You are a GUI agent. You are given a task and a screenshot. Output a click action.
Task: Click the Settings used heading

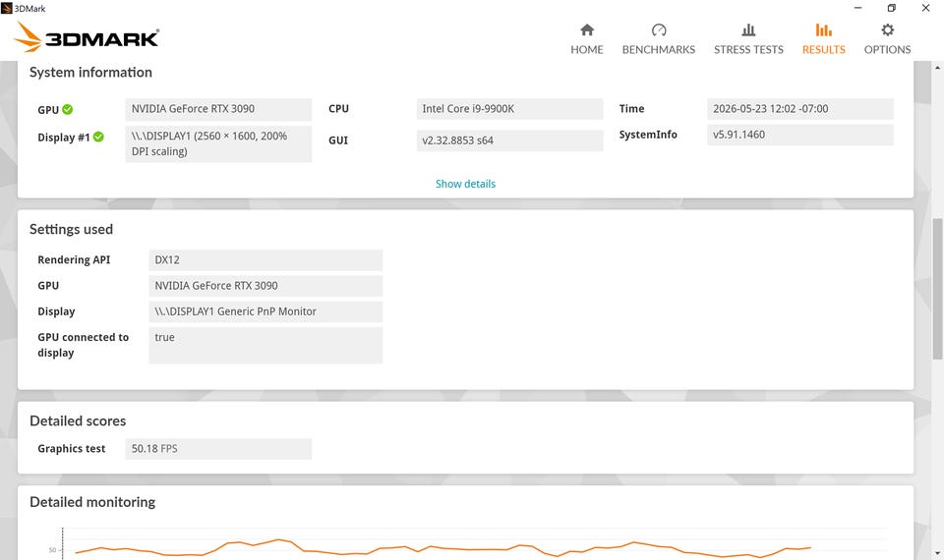click(71, 229)
